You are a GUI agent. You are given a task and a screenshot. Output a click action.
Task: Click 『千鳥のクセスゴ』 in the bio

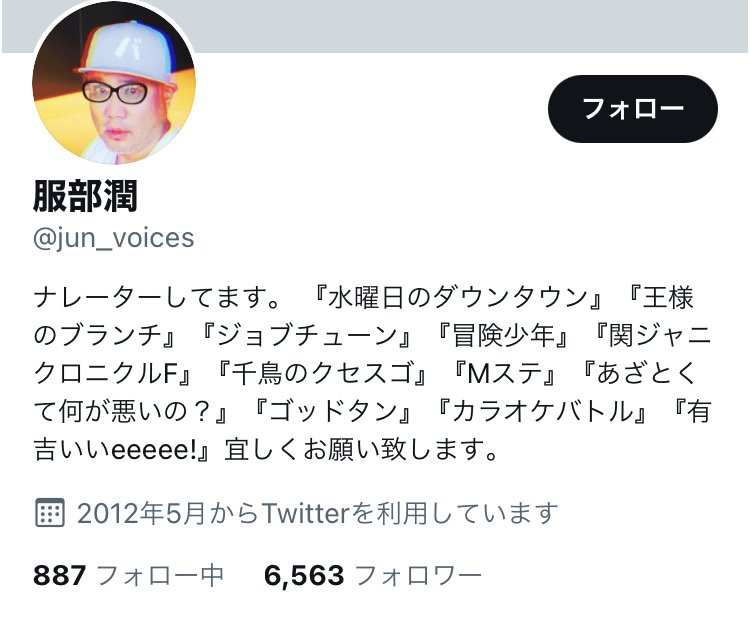pos(320,373)
